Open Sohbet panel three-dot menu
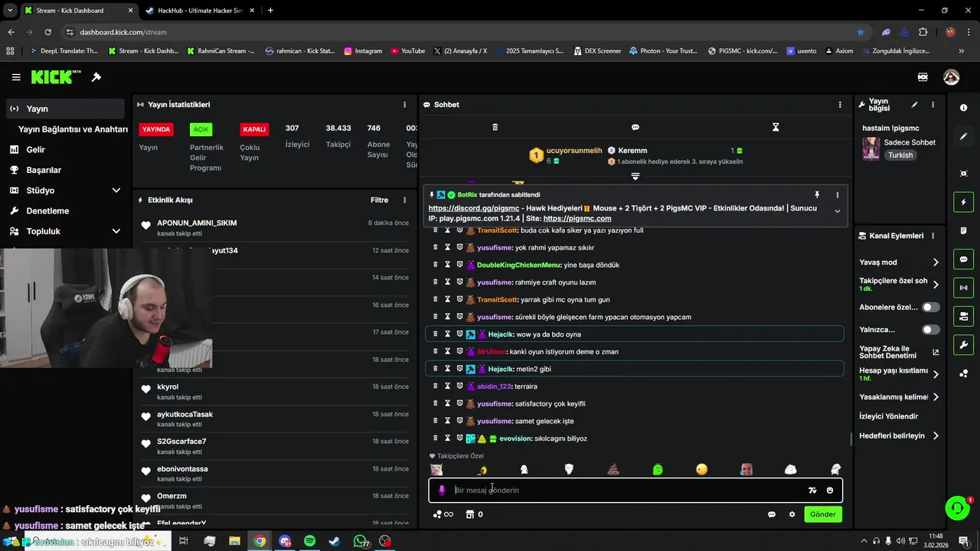Viewport: 980px width, 551px height. coord(840,105)
